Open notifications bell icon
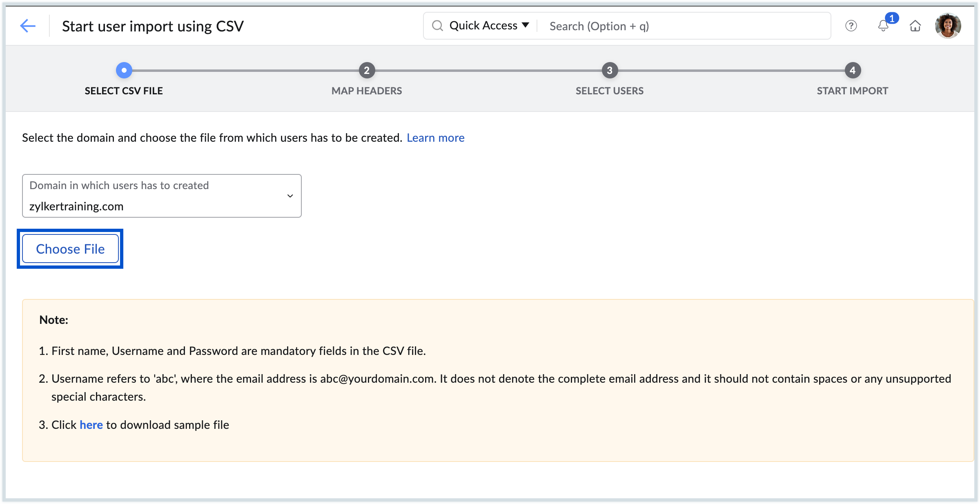Image resolution: width=980 pixels, height=504 pixels. (883, 26)
